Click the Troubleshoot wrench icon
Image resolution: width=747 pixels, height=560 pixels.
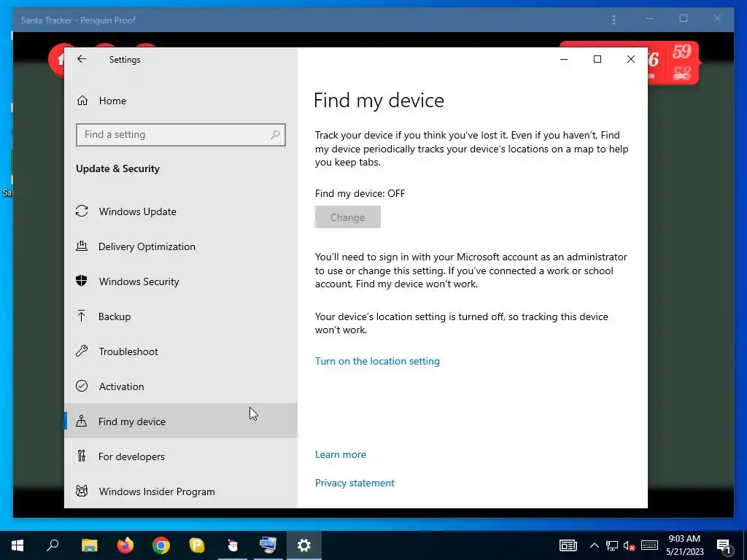point(82,351)
